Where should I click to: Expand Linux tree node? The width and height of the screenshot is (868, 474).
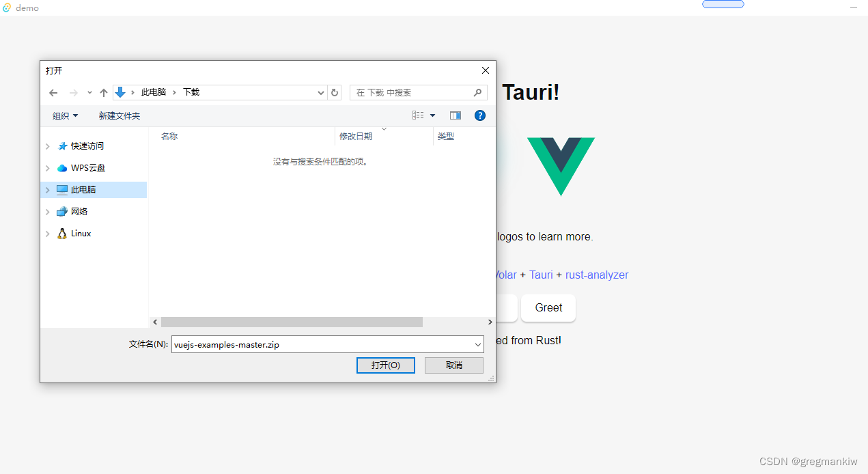click(47, 234)
